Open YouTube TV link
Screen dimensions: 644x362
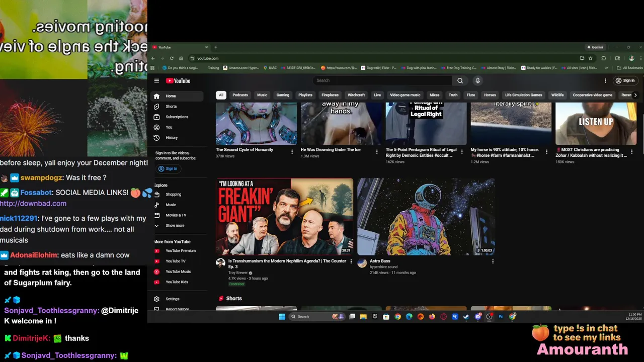pos(178,261)
